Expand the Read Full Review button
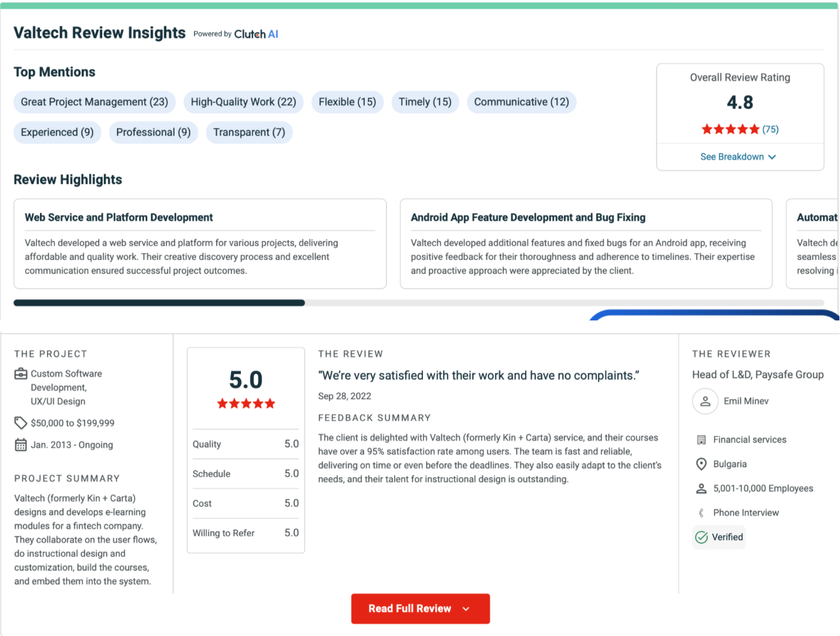840x636 pixels. point(420,609)
